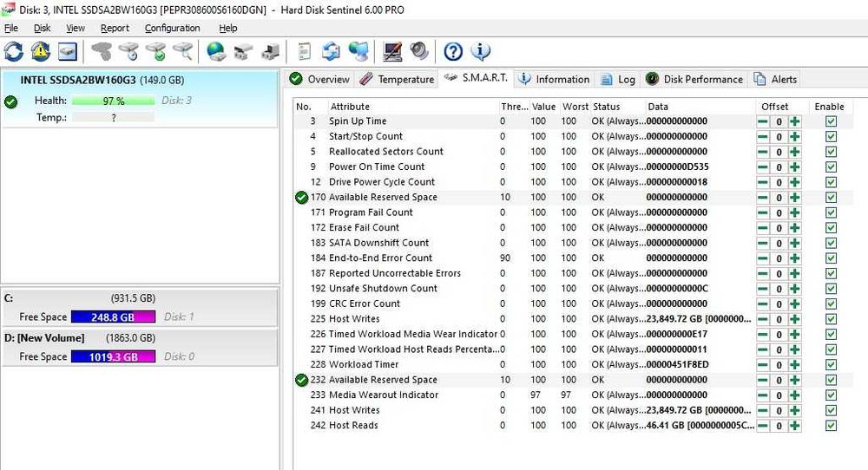This screenshot has width=868, height=470.
Task: Open the View menu
Action: pyautogui.click(x=76, y=28)
